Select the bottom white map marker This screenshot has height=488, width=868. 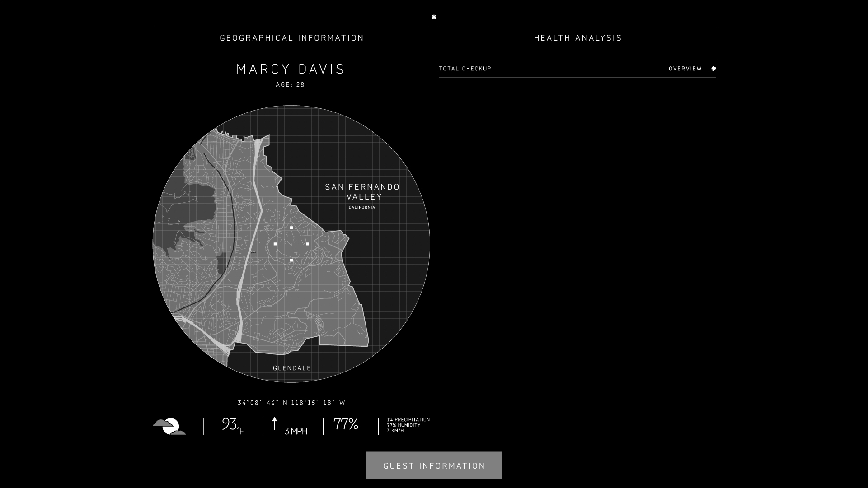(x=291, y=260)
